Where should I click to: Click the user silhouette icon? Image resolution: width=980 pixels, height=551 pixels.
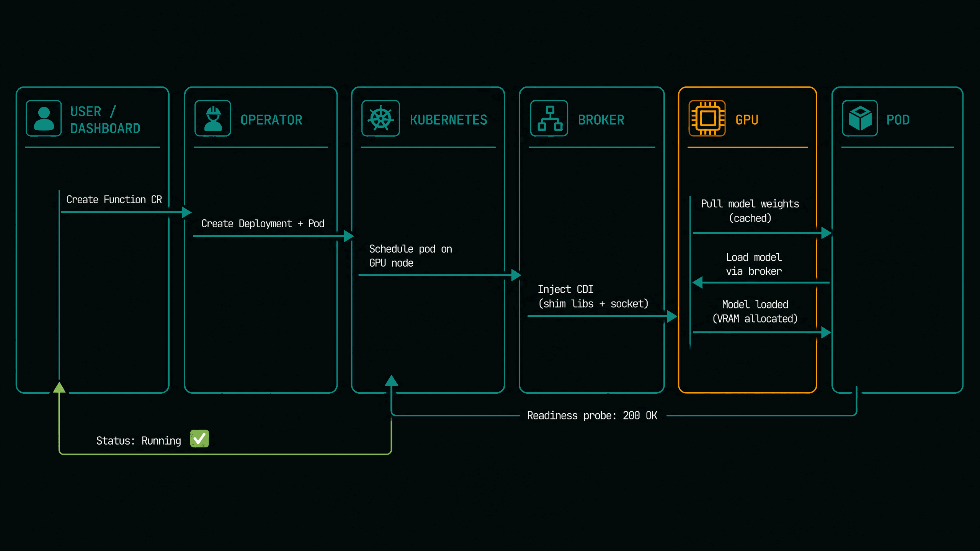click(x=44, y=118)
